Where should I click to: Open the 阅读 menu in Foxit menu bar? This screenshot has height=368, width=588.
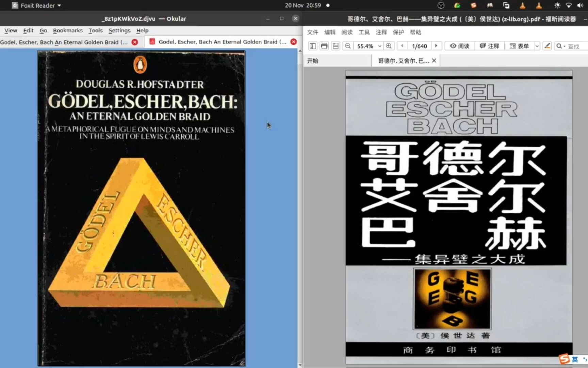click(347, 32)
